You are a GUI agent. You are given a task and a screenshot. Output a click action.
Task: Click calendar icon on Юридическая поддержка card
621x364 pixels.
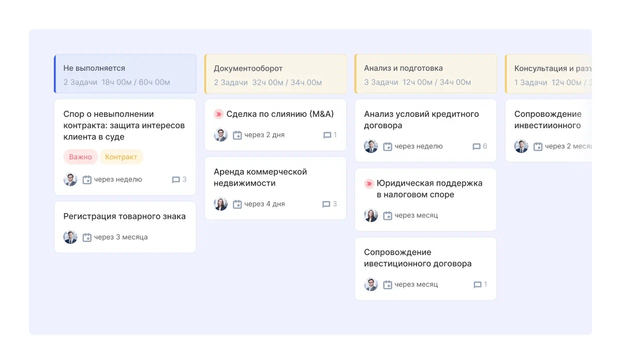pyautogui.click(x=388, y=216)
